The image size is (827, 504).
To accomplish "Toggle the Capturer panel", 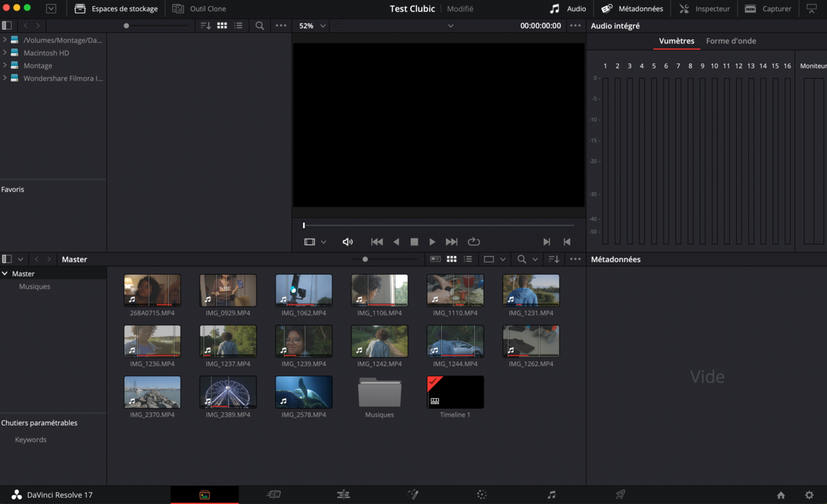I will (x=768, y=9).
